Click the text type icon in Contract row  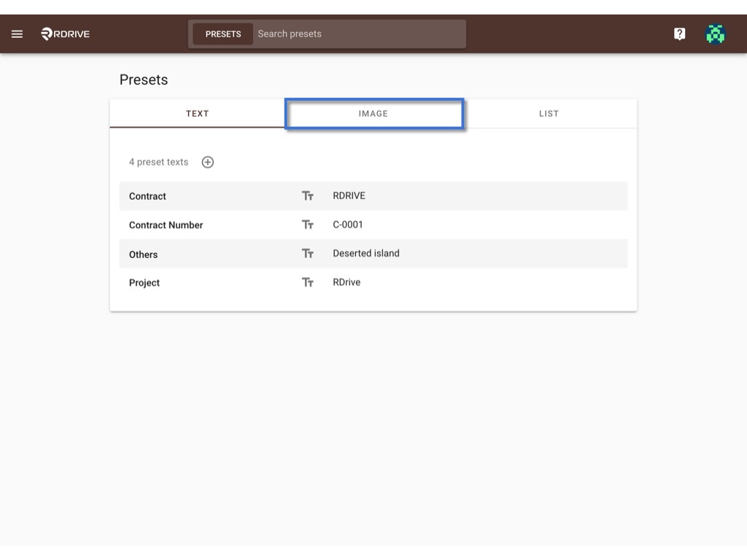[x=307, y=195]
